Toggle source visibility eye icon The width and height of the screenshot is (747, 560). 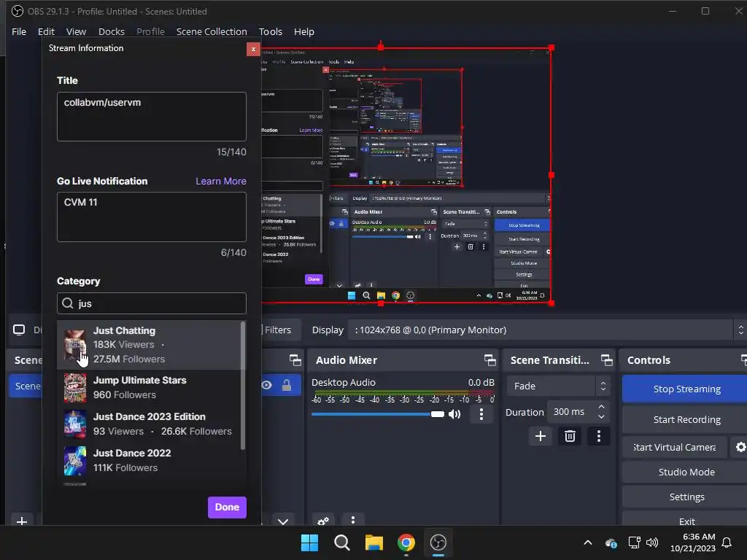(x=267, y=385)
